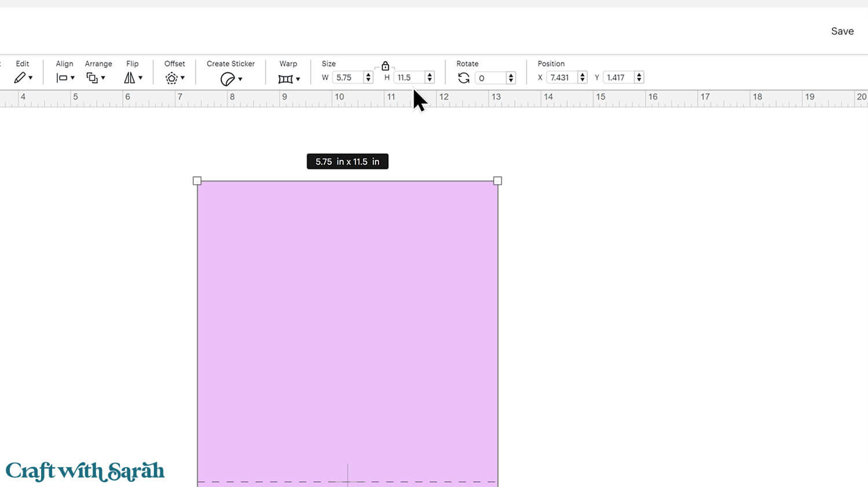The height and width of the screenshot is (487, 868).
Task: Click the Create Sticker icon
Action: [227, 79]
